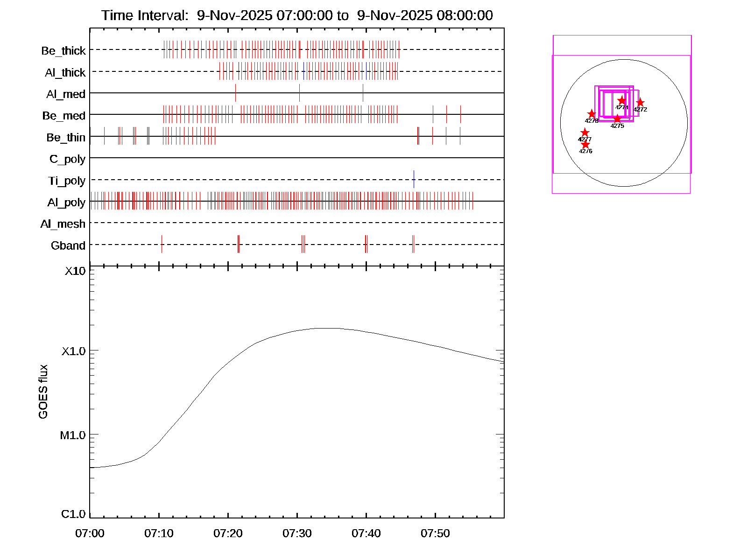747x560 pixels.
Task: Click the red star above label 4274
Action: pyautogui.click(x=622, y=100)
